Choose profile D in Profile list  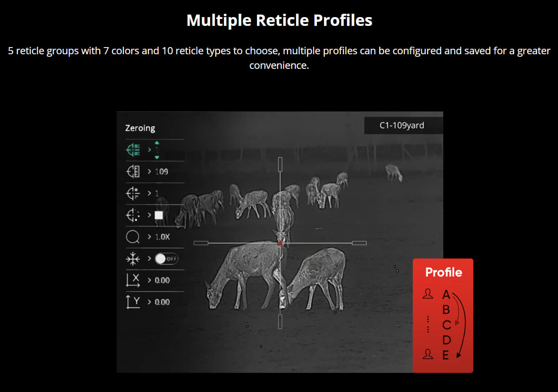click(x=446, y=340)
